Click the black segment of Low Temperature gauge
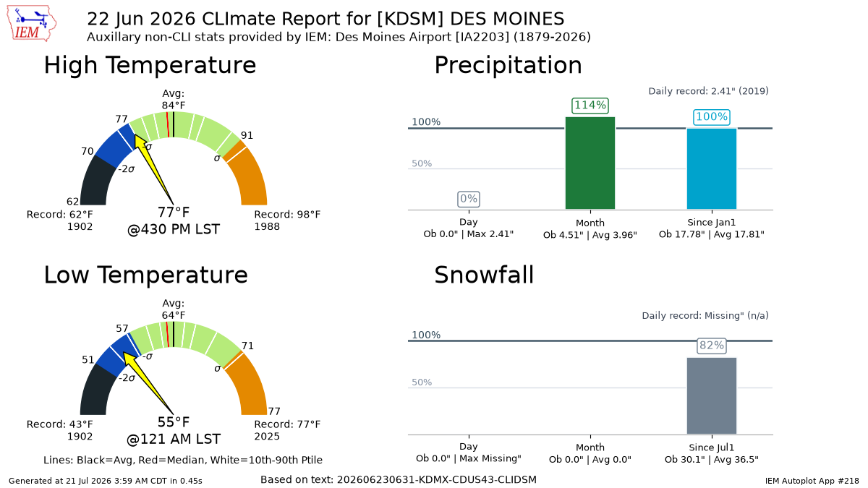 (x=96, y=390)
